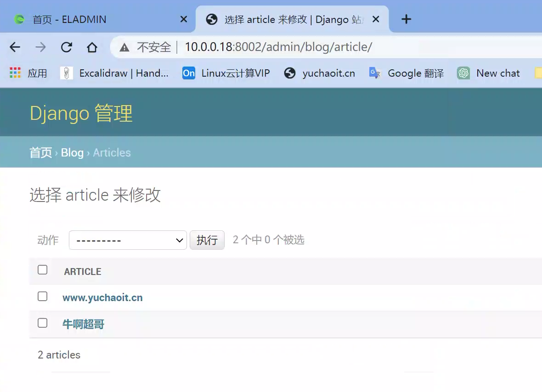This screenshot has height=392, width=542.
Task: Reload the current page
Action: tap(67, 47)
